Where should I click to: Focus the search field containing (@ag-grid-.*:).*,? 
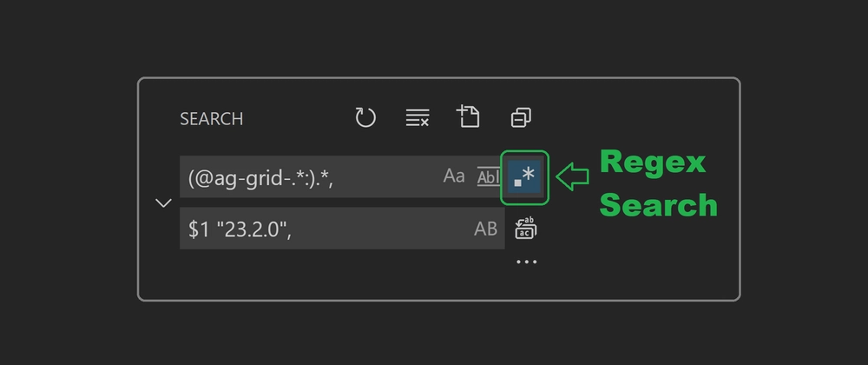pos(342,176)
